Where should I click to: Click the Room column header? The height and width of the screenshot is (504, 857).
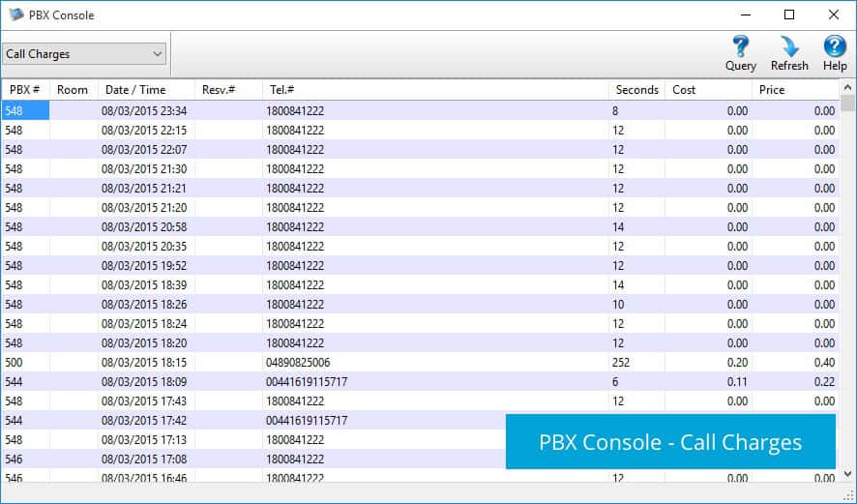tap(73, 90)
